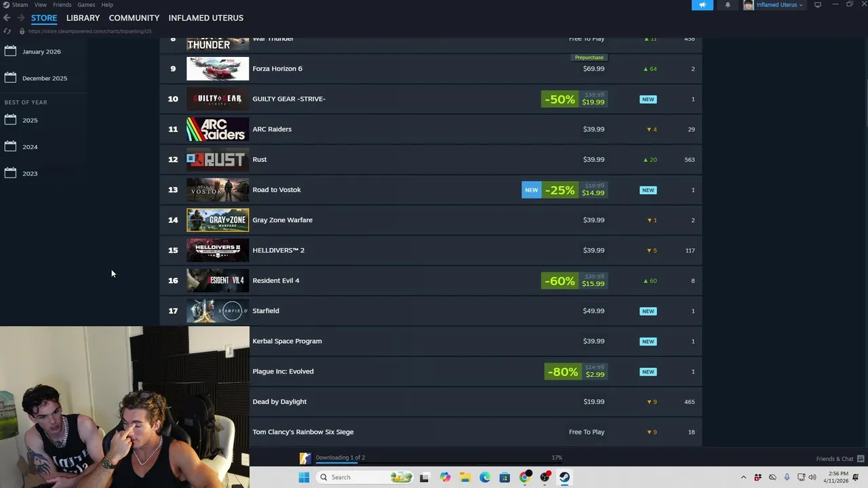
Task: Select December 2025 top sellers
Action: pos(45,78)
